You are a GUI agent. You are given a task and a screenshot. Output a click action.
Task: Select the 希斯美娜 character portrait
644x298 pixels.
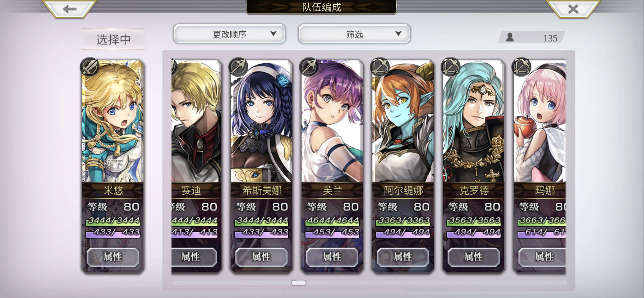(261, 121)
